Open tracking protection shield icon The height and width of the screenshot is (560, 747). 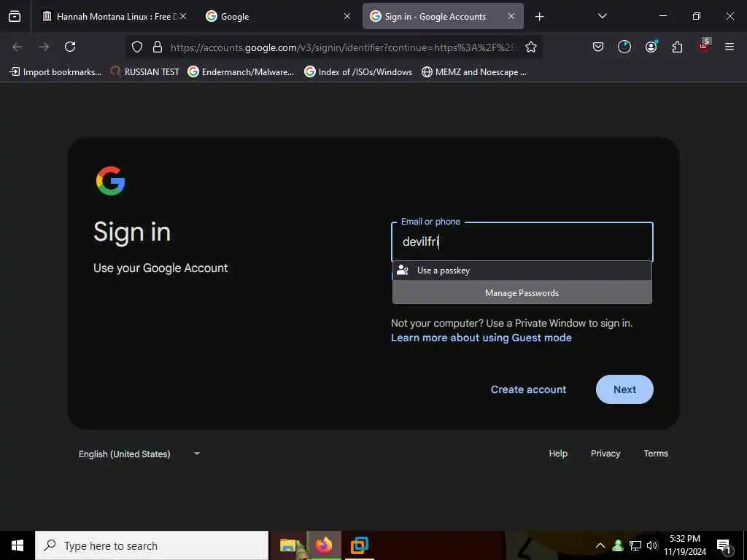tap(137, 47)
